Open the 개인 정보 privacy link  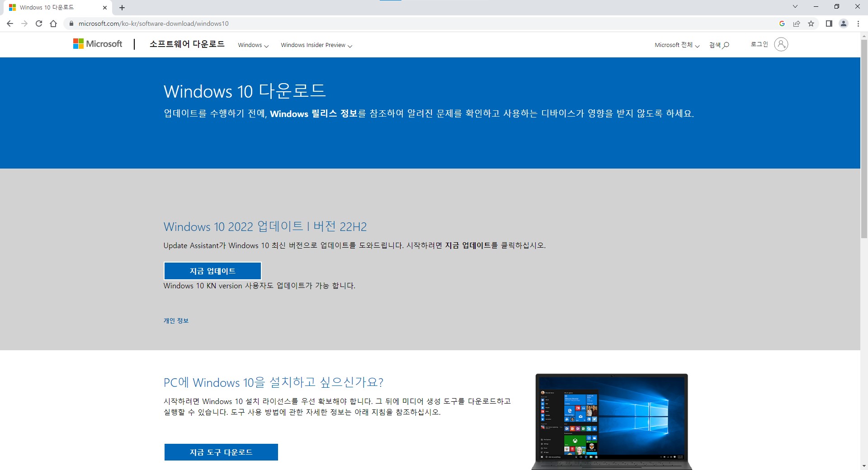click(176, 320)
